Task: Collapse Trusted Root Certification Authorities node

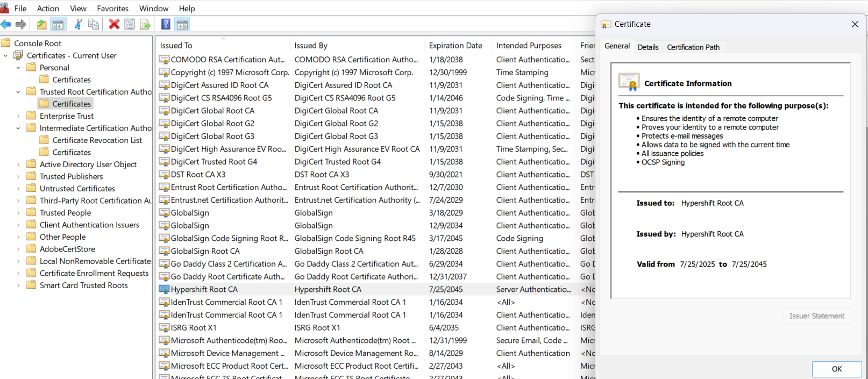Action: tap(18, 92)
